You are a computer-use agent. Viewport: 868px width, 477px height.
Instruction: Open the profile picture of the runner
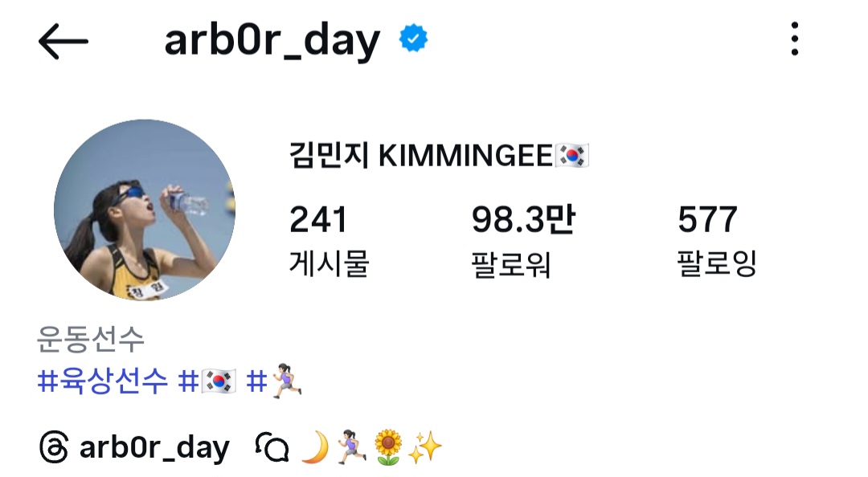pyautogui.click(x=145, y=210)
